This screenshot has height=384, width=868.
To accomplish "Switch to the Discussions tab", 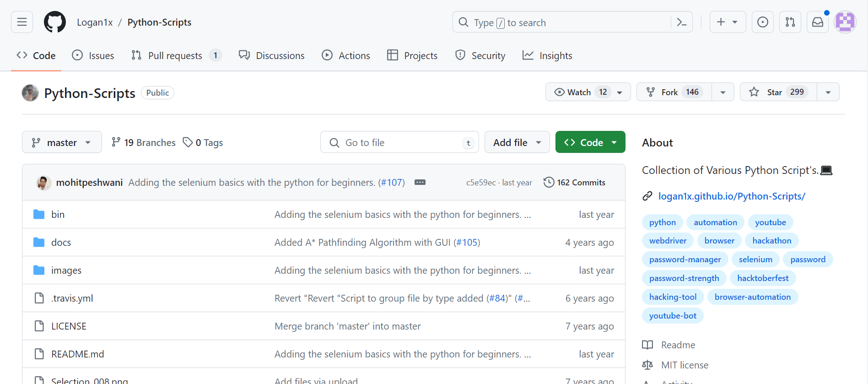I will (271, 55).
